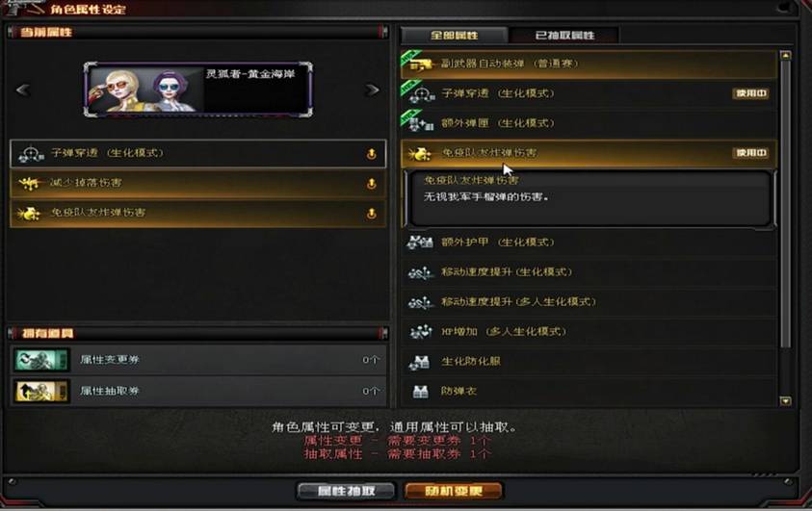The height and width of the screenshot is (511, 812).
Task: Click the up-arrow icon on 减少掉落伤害 row
Action: (x=371, y=184)
